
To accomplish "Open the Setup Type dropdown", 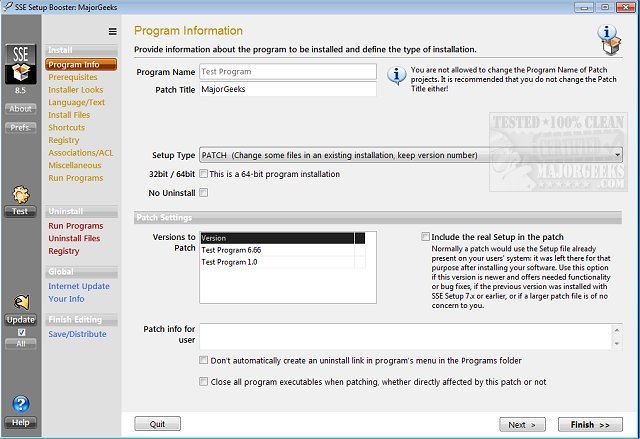I will tap(411, 155).
